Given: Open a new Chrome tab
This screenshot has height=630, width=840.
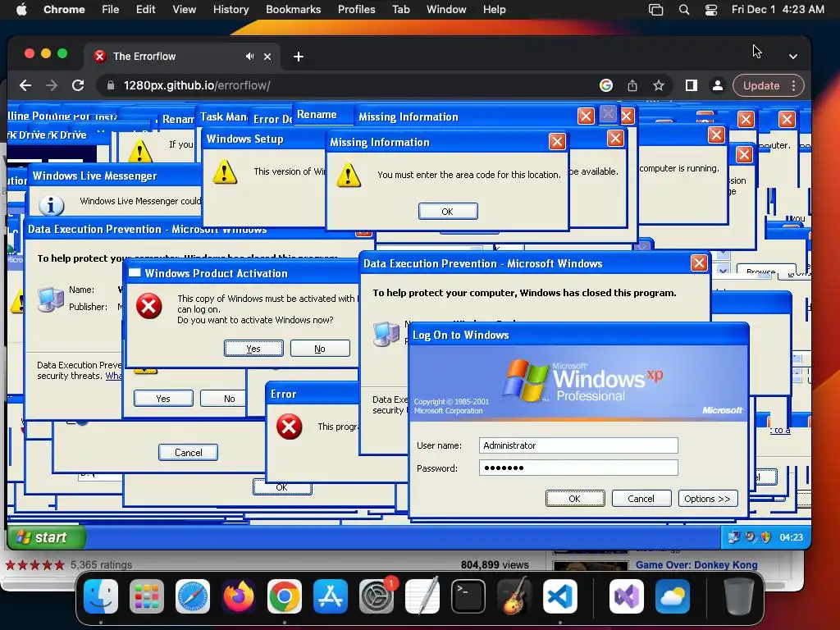Looking at the screenshot, I should point(299,57).
